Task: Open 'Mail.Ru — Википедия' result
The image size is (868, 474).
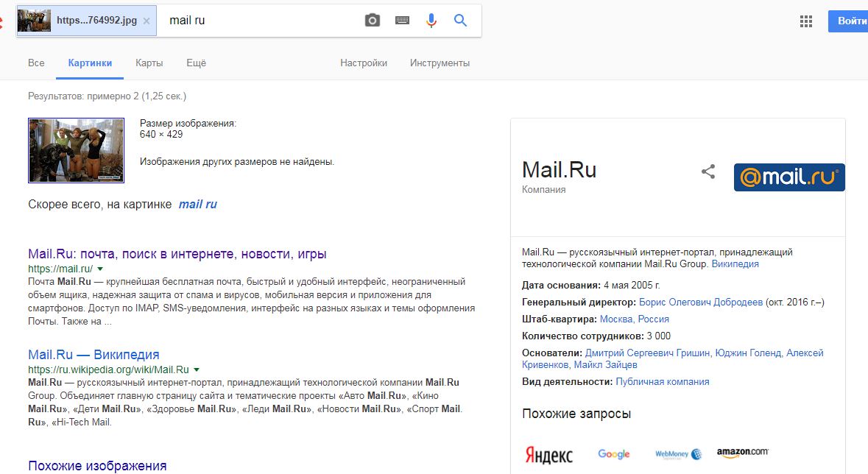Action: click(x=93, y=355)
